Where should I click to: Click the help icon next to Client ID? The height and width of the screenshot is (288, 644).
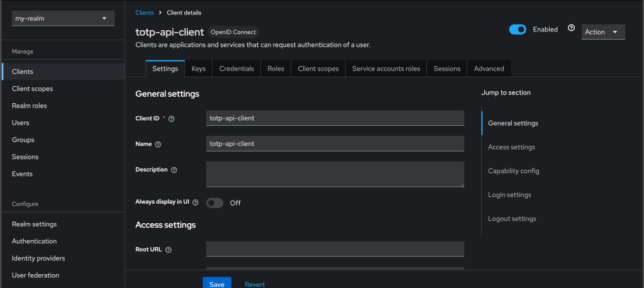pyautogui.click(x=172, y=118)
